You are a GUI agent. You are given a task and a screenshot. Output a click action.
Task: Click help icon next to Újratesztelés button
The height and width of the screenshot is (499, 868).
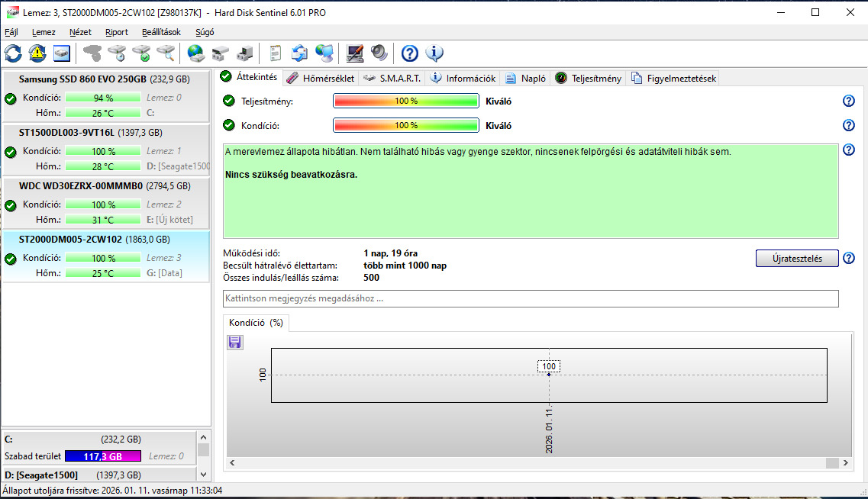[849, 259]
